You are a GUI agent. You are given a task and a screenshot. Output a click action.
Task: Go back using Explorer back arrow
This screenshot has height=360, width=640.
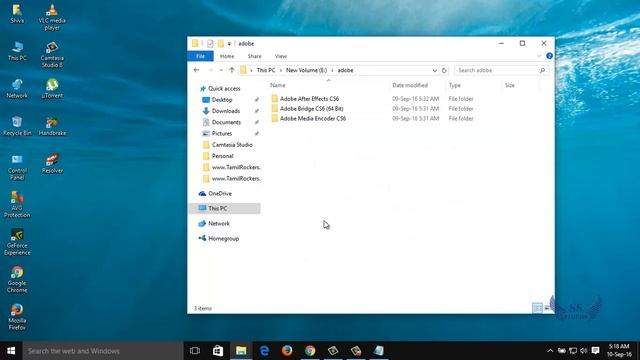[x=196, y=70]
